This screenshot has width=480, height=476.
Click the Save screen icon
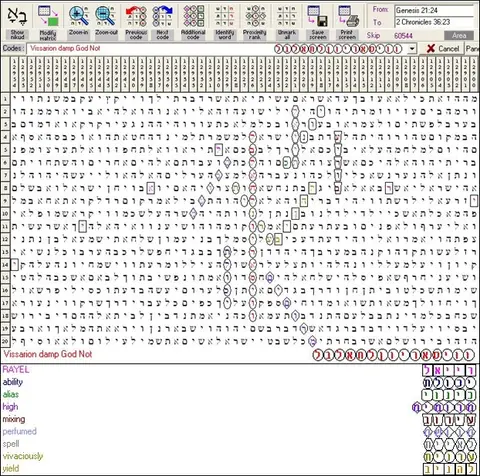point(317,16)
